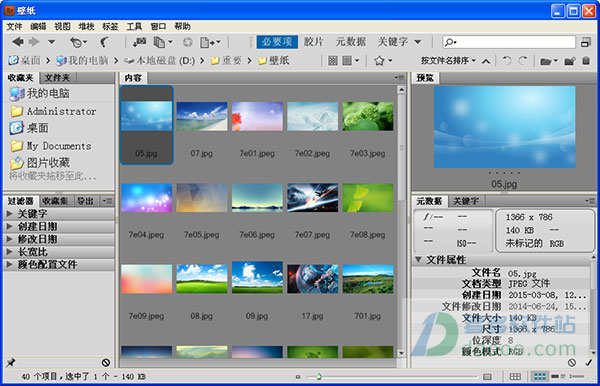Clear filter with the no-entry icon
Screen dimensions: 600x386
pyautogui.click(x=106, y=362)
